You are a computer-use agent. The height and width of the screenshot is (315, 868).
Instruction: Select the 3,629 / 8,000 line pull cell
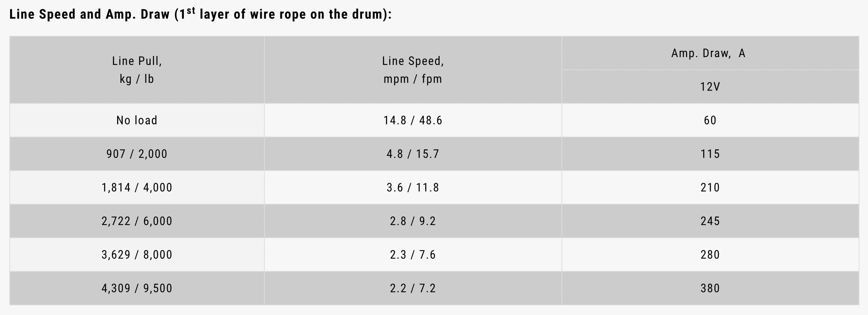coord(137,255)
